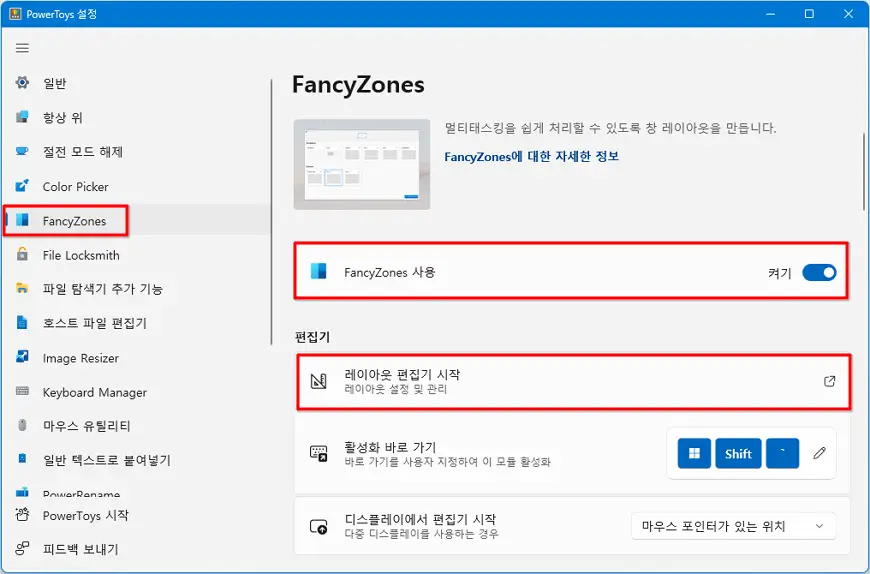Click the Keyboard Manager keyboard icon

coord(22,392)
